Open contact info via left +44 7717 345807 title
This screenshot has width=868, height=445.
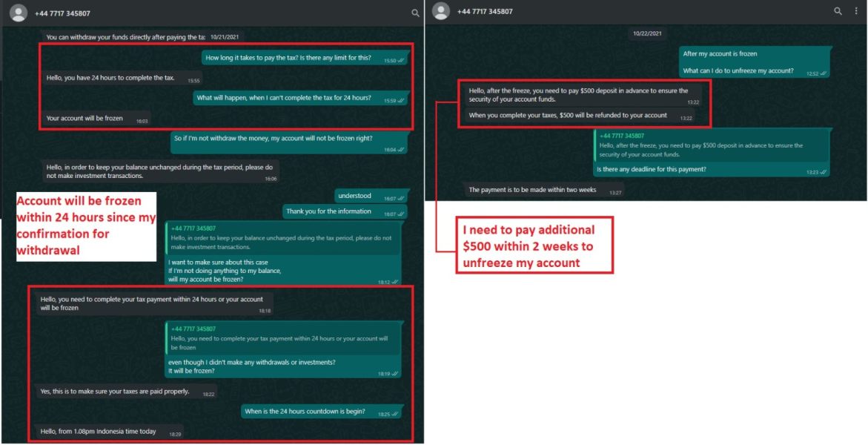(62, 13)
